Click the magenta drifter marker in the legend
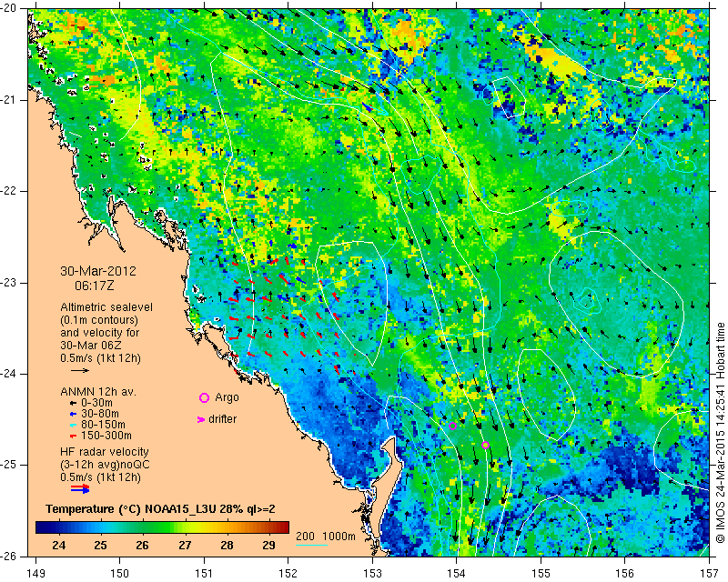This screenshot has height=582, width=728. [x=201, y=419]
